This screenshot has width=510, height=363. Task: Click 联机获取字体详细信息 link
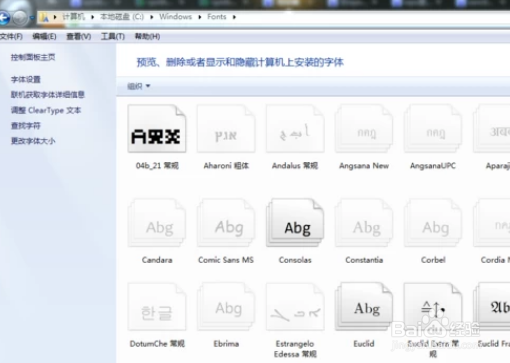coord(48,95)
